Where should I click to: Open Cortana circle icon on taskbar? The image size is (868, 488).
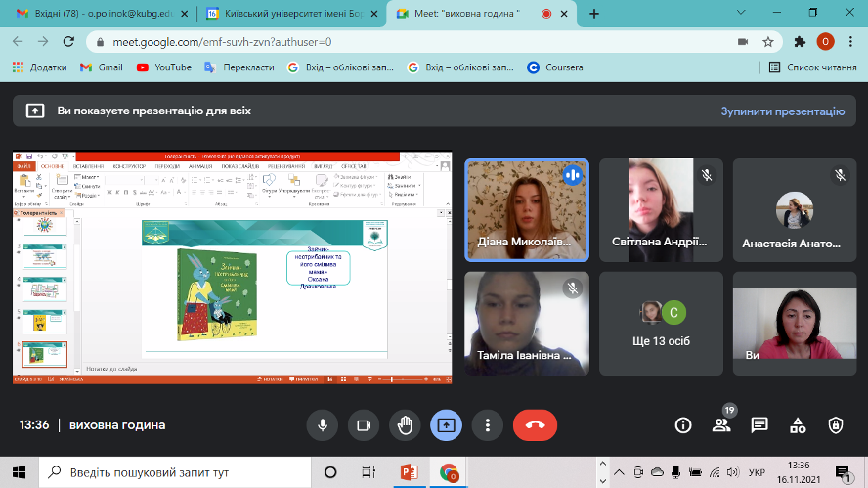pos(330,472)
